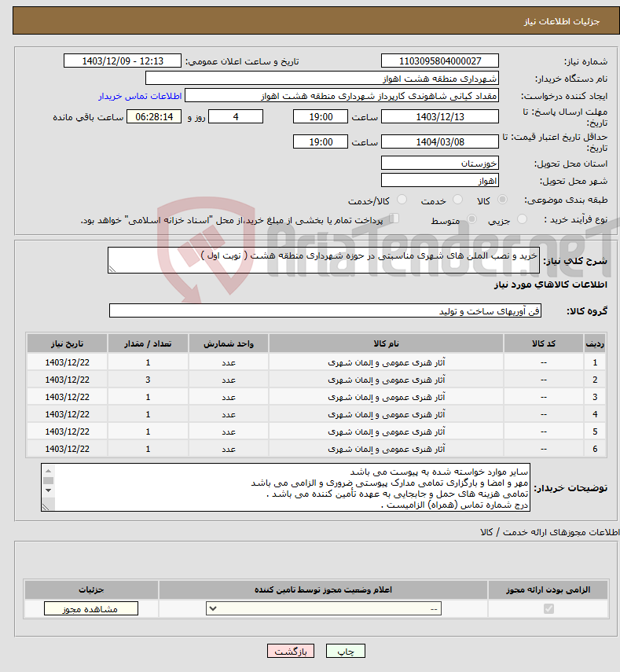Click the واحد شمارش column header

(x=229, y=343)
